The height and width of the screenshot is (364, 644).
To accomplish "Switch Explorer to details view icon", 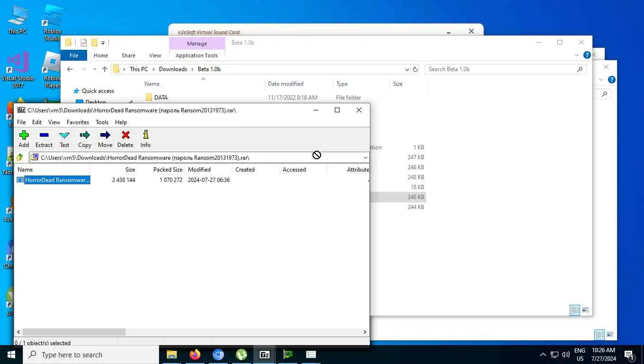I will tap(575, 310).
